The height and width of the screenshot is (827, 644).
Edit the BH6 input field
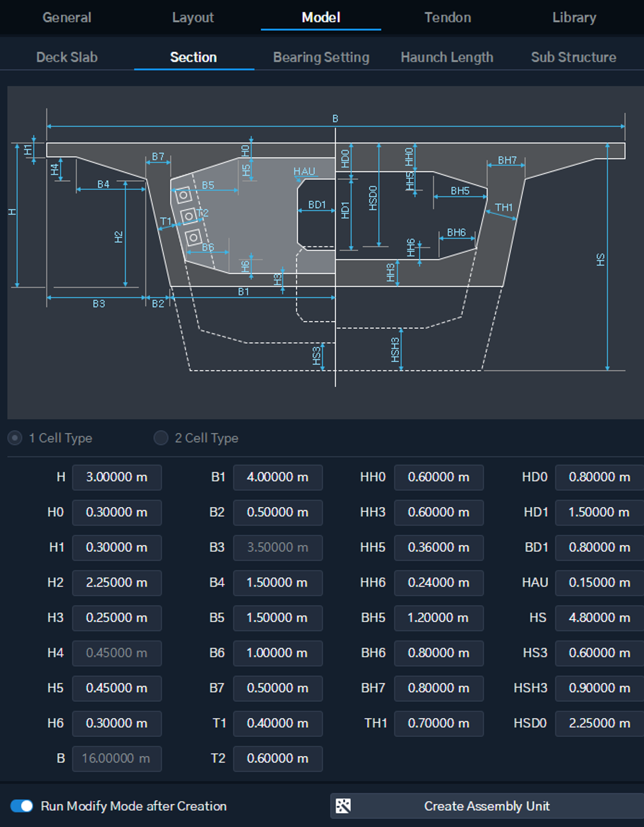point(439,653)
